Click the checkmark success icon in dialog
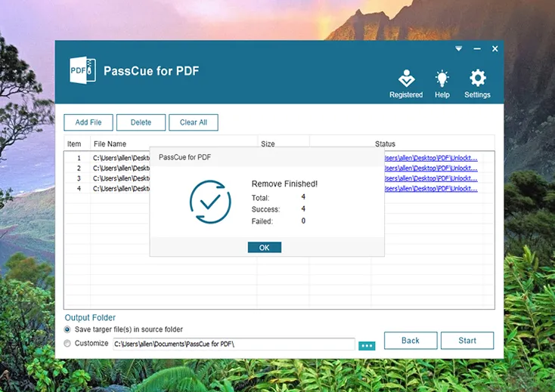Screen dimensions: 555x392 [x=210, y=202]
